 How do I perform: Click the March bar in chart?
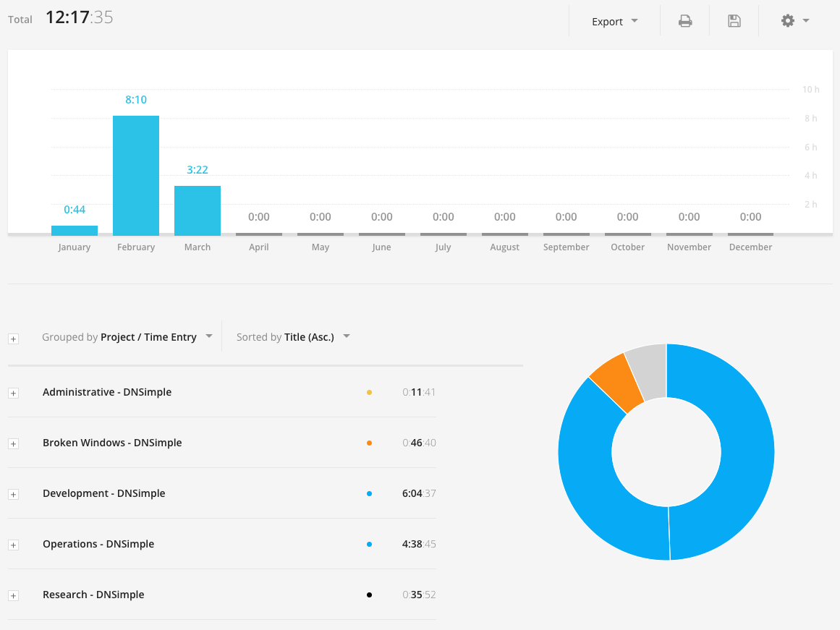pyautogui.click(x=198, y=210)
